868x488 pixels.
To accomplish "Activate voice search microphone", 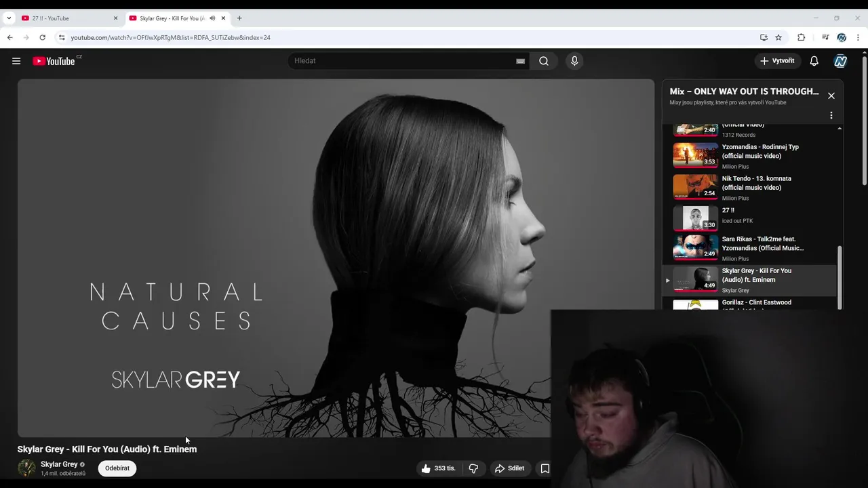I will point(574,61).
